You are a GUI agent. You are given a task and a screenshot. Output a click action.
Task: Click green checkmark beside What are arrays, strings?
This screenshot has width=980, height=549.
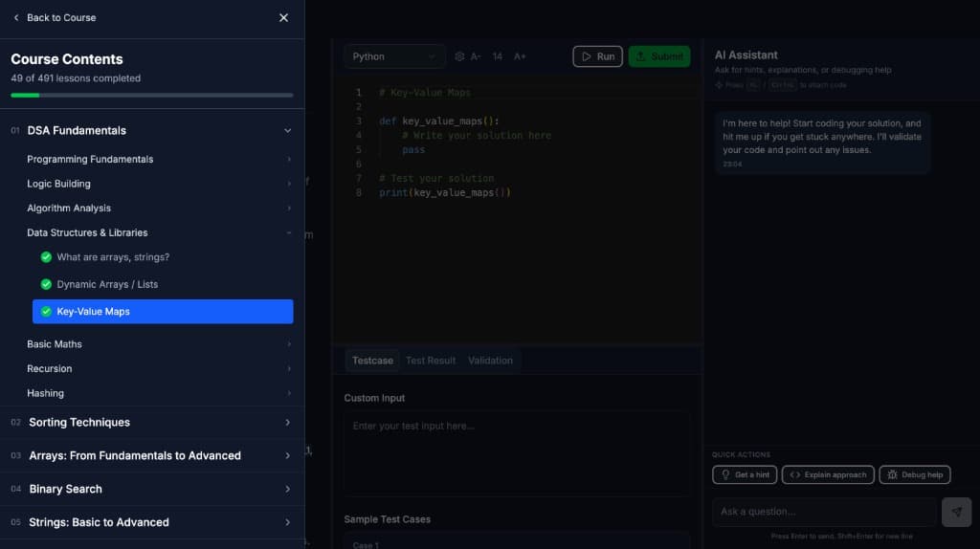point(46,257)
